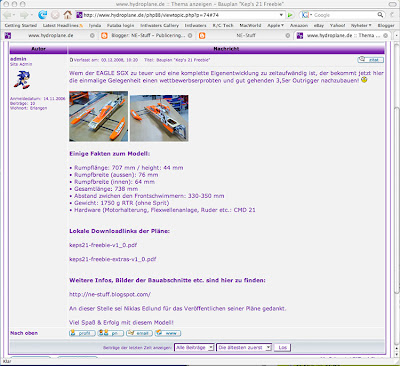Open the Home page icon

68,15
